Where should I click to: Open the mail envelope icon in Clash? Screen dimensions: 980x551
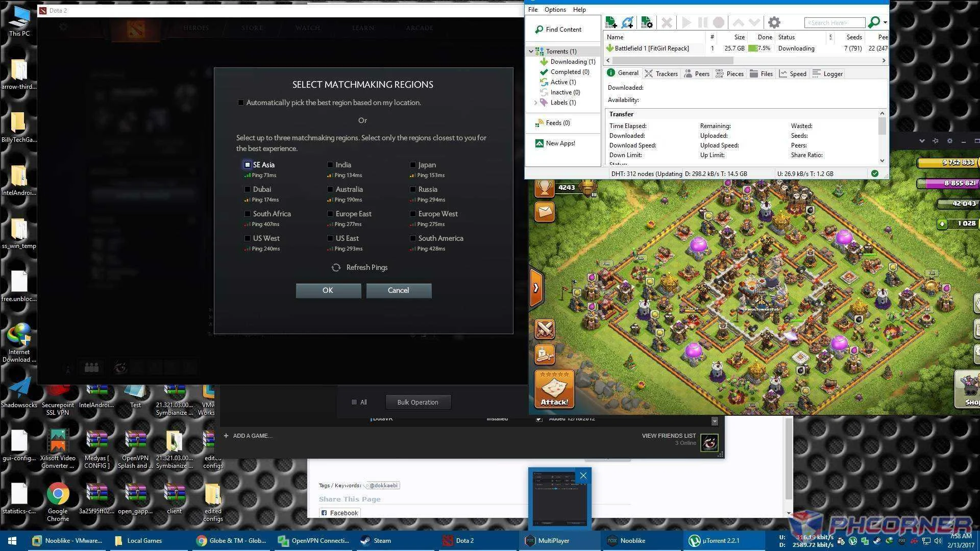(x=544, y=211)
